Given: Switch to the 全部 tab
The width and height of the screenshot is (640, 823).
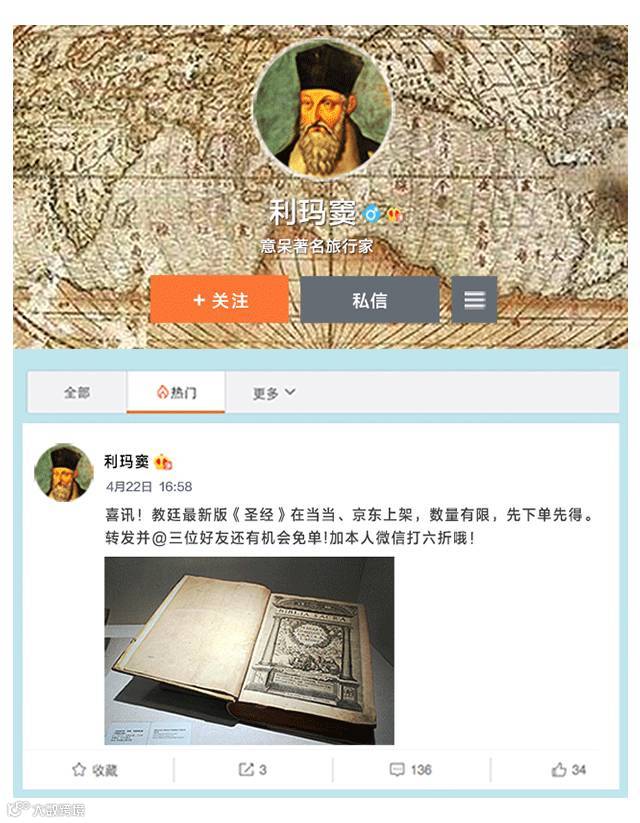Looking at the screenshot, I should click(77, 392).
